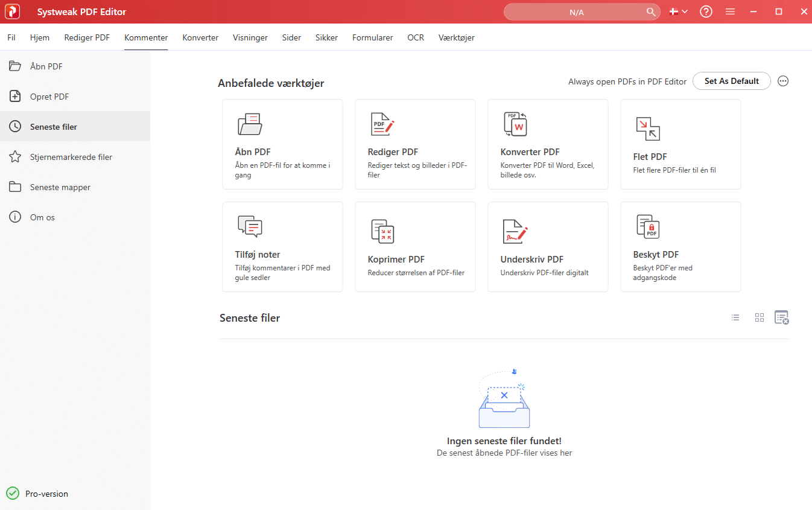Click the Åbn PDF folder icon in sidebar
Viewport: 812px width, 510px height.
point(15,66)
